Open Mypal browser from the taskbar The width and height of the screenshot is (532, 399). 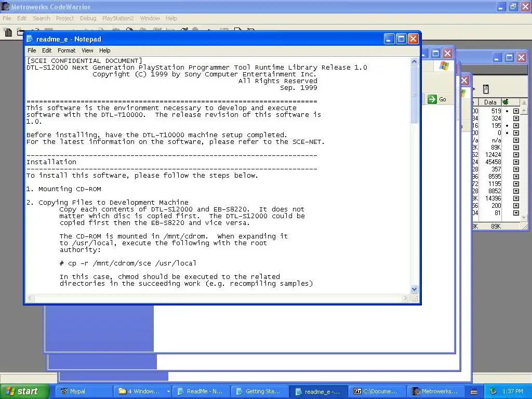pyautogui.click(x=84, y=391)
